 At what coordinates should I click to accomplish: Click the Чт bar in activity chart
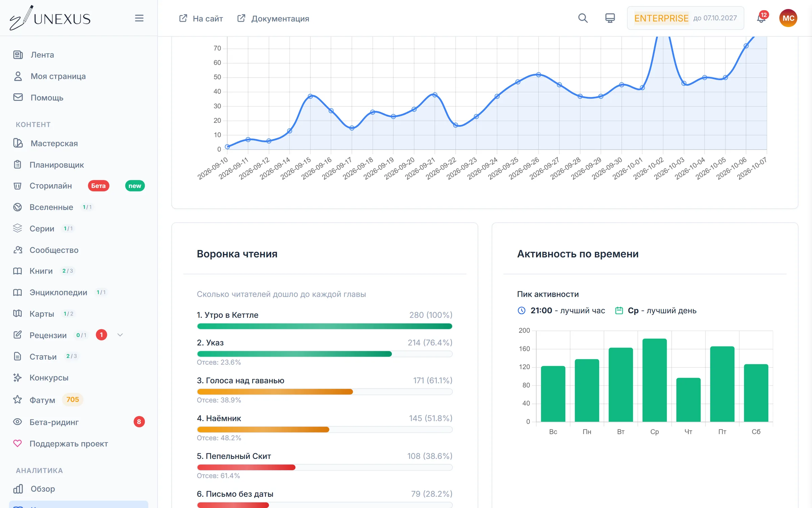[688, 400]
